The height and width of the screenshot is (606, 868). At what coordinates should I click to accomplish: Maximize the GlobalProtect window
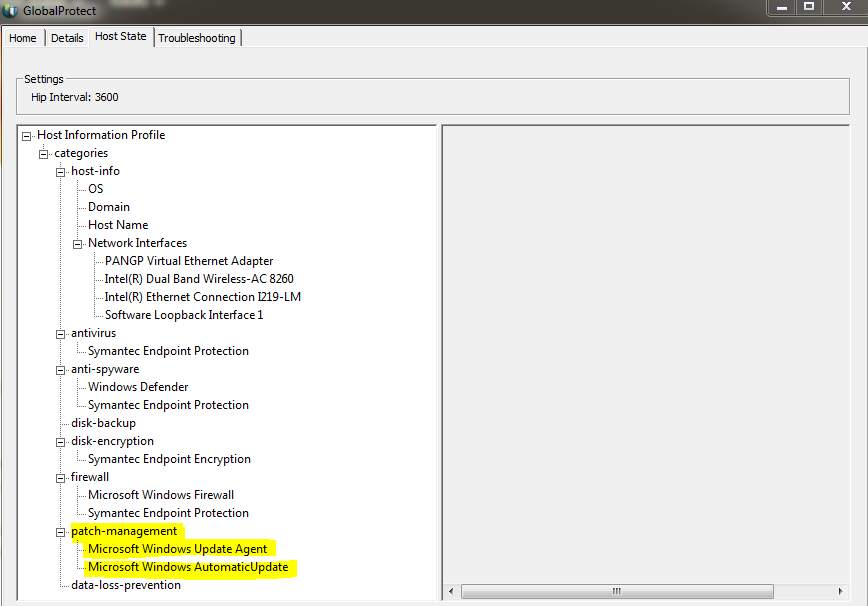click(809, 7)
